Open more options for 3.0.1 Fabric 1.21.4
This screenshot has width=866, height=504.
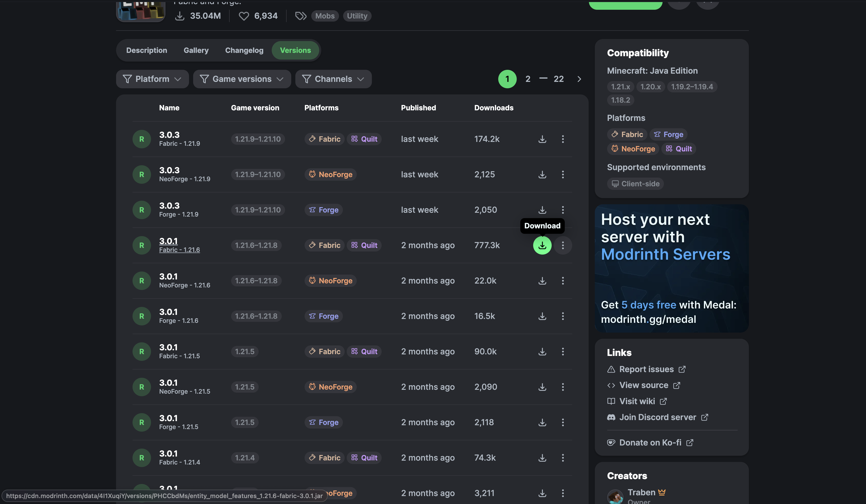[x=562, y=458]
